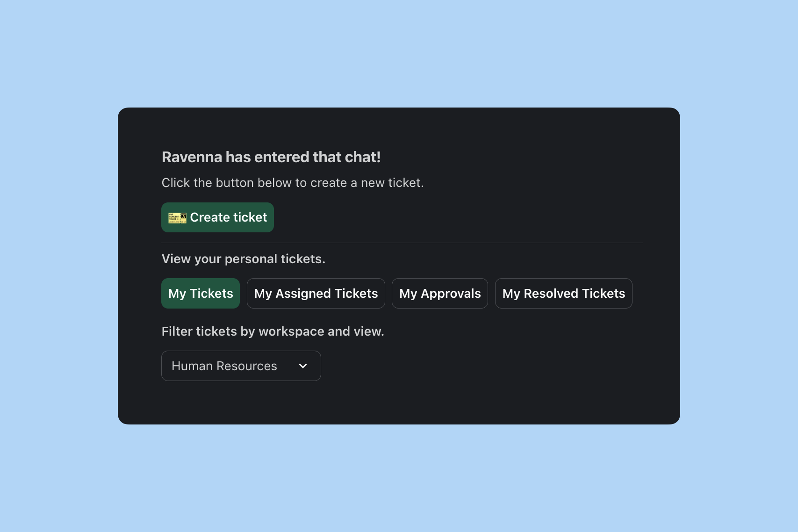The height and width of the screenshot is (532, 798).
Task: Click the Human Resources label text
Action: (224, 366)
